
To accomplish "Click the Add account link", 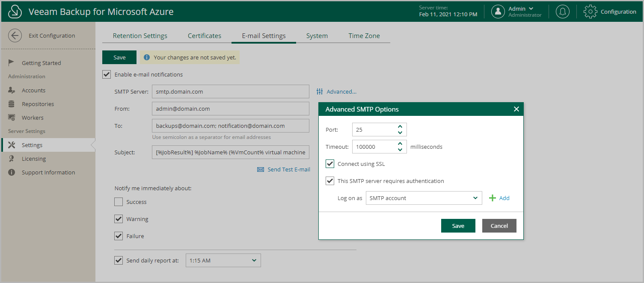I will point(504,198).
